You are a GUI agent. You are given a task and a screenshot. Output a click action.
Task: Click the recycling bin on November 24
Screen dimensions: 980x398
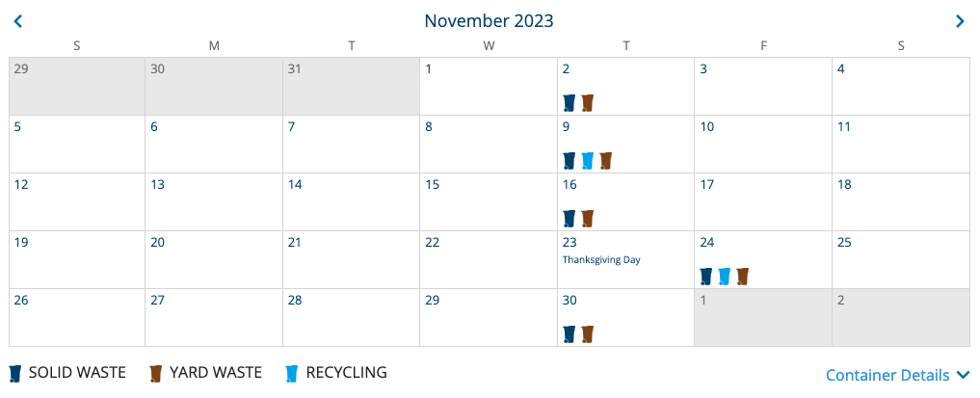click(x=725, y=277)
